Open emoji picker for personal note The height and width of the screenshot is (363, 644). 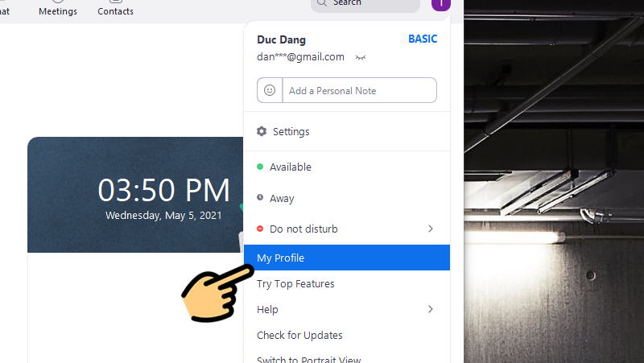[270, 91]
